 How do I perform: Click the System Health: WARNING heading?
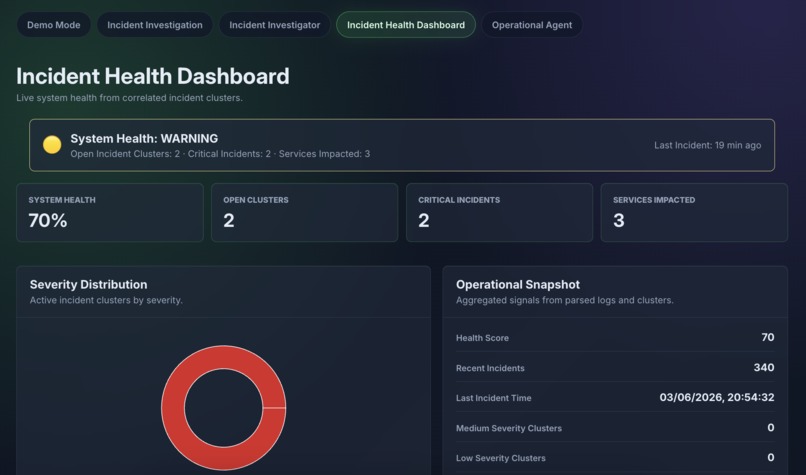(144, 138)
